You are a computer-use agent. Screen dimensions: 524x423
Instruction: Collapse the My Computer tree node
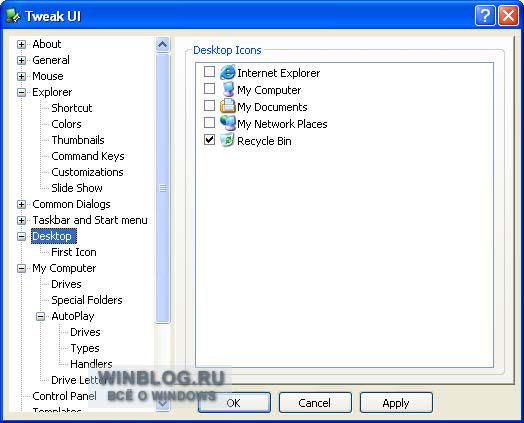(21, 269)
